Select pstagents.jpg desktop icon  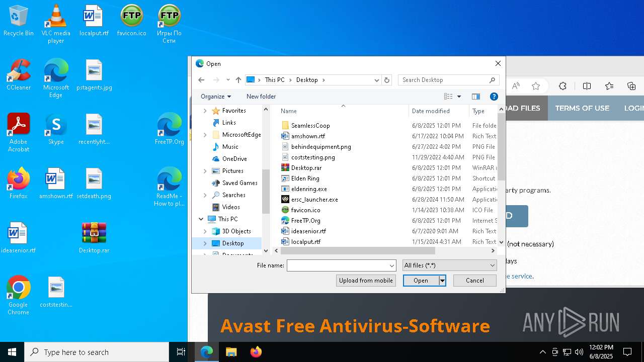(x=94, y=75)
